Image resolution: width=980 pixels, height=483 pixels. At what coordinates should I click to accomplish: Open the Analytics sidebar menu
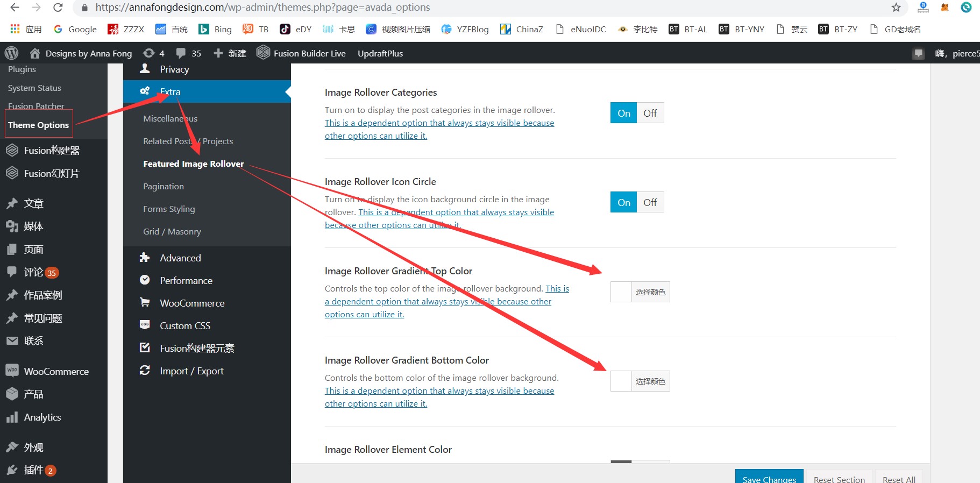pos(42,417)
